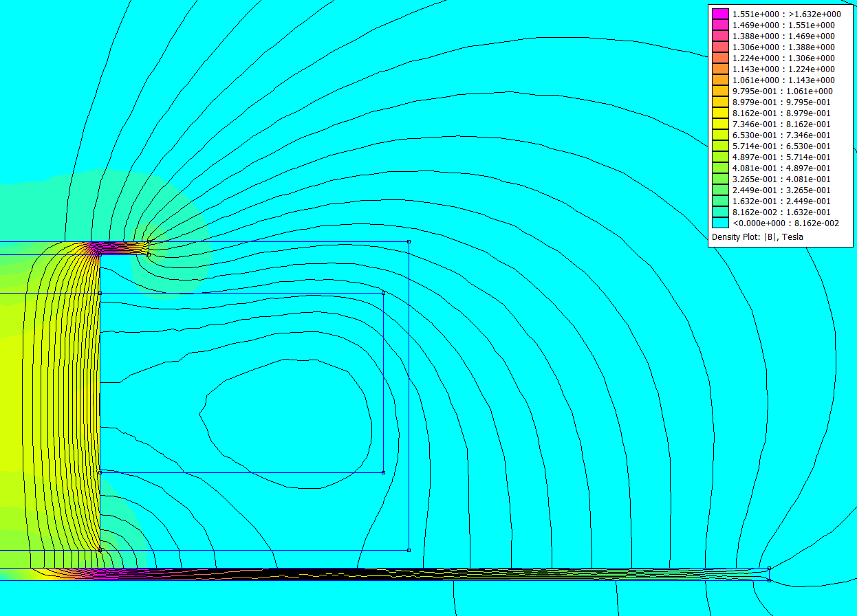Click the swatch beside 9.795e-001 : 1.061e+000
Viewport: 857px width, 616px height.
point(720,91)
